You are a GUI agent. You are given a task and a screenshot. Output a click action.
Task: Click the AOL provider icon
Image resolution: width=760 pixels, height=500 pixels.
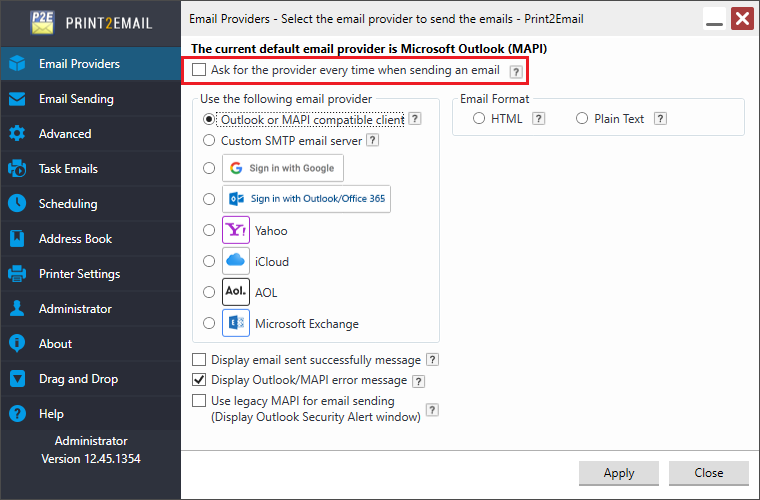[236, 292]
